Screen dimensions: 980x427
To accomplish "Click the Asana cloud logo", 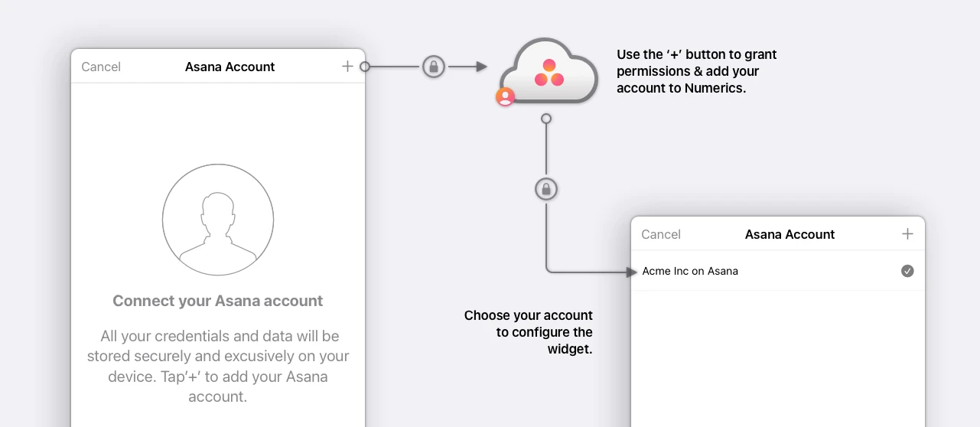I will [548, 72].
